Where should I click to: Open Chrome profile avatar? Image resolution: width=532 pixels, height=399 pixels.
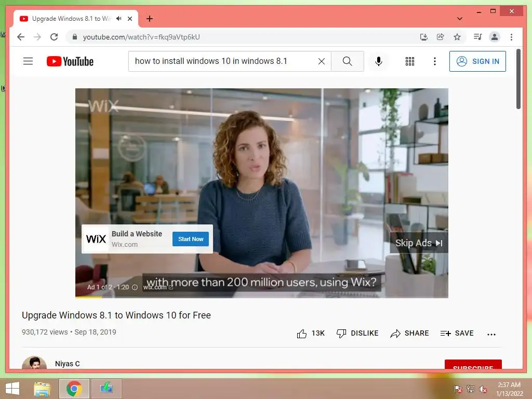[495, 37]
